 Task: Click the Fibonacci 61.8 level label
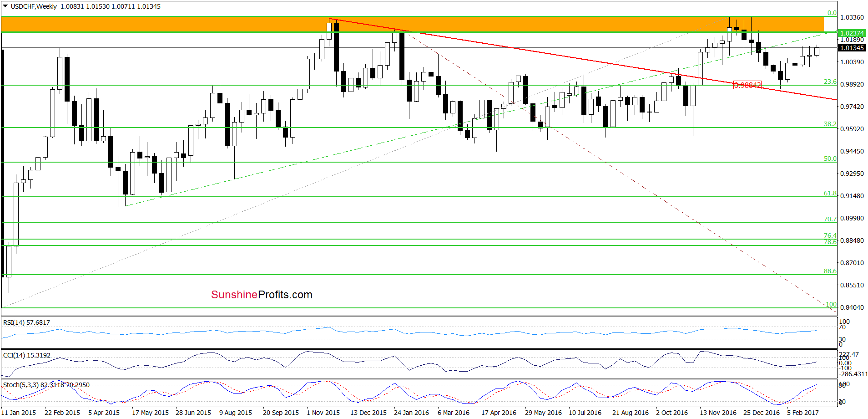(830, 193)
